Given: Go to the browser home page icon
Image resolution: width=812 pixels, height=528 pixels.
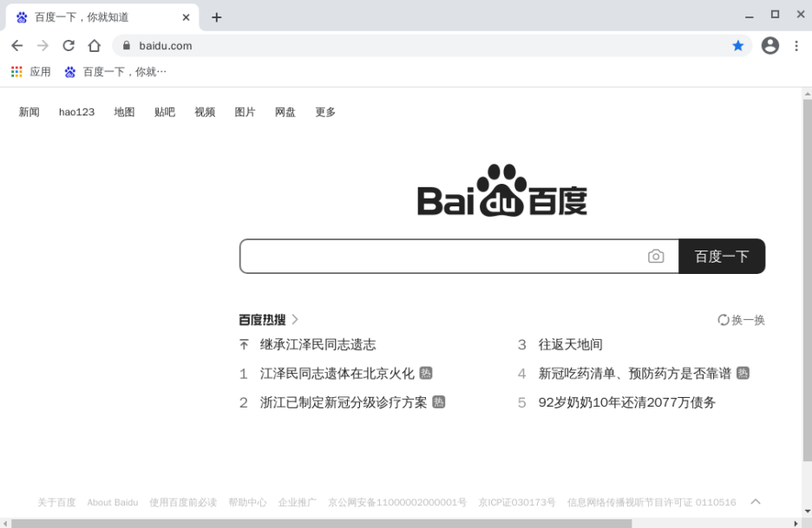Looking at the screenshot, I should (95, 46).
